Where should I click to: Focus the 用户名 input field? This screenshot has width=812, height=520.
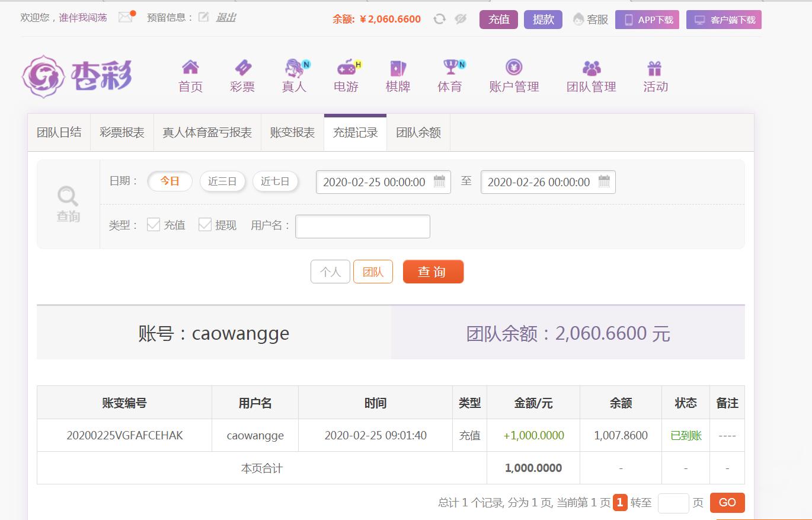363,226
